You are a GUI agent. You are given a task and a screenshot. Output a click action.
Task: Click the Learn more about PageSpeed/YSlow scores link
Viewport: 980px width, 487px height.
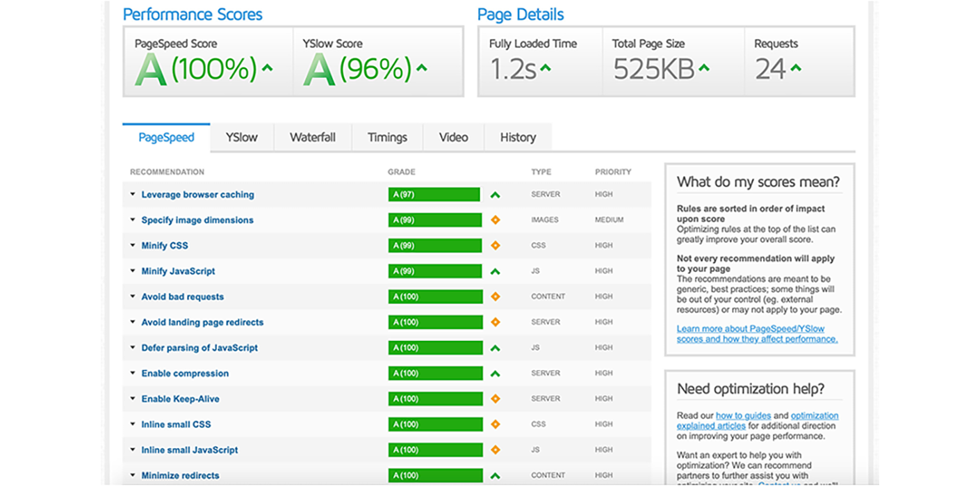pyautogui.click(x=757, y=333)
